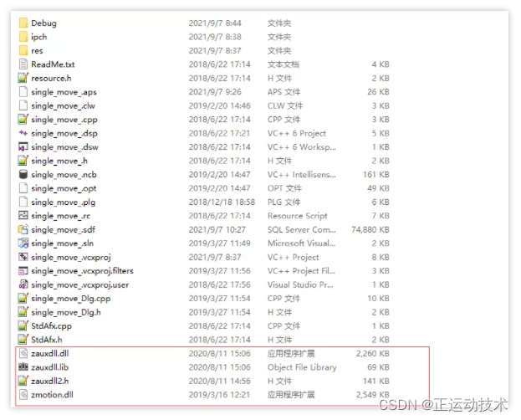Click the Debug folder icon
Screen dimensions: 521x420
pos(23,23)
